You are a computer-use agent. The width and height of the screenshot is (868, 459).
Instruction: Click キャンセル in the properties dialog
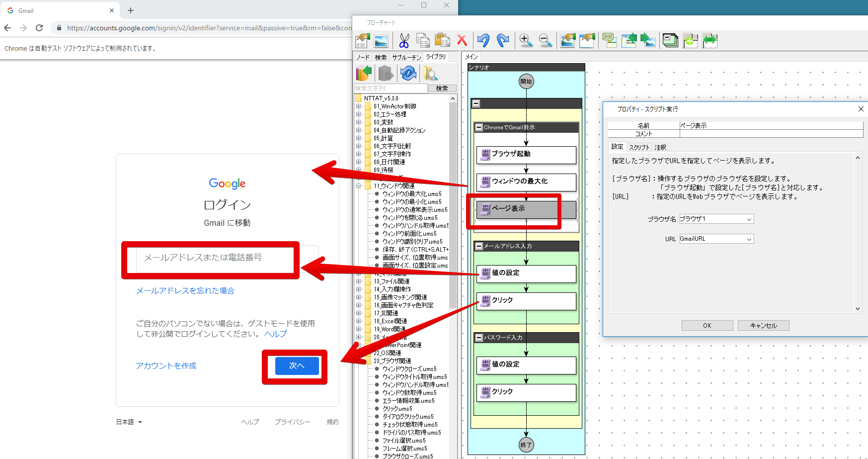point(764,326)
